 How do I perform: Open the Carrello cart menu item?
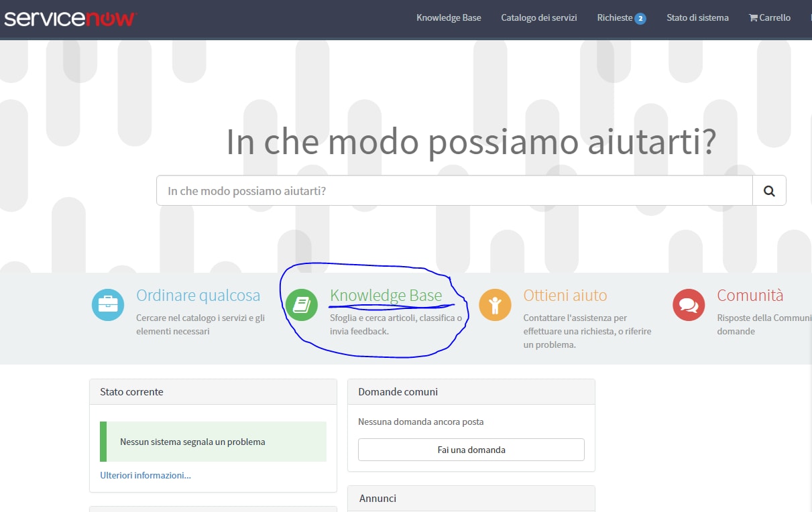770,17
